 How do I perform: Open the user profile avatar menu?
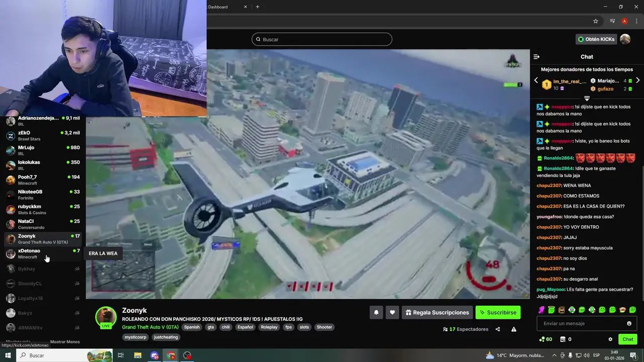tap(625, 39)
